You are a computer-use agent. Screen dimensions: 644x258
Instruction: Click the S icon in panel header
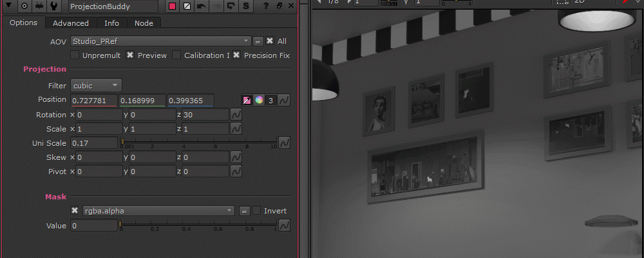click(245, 6)
